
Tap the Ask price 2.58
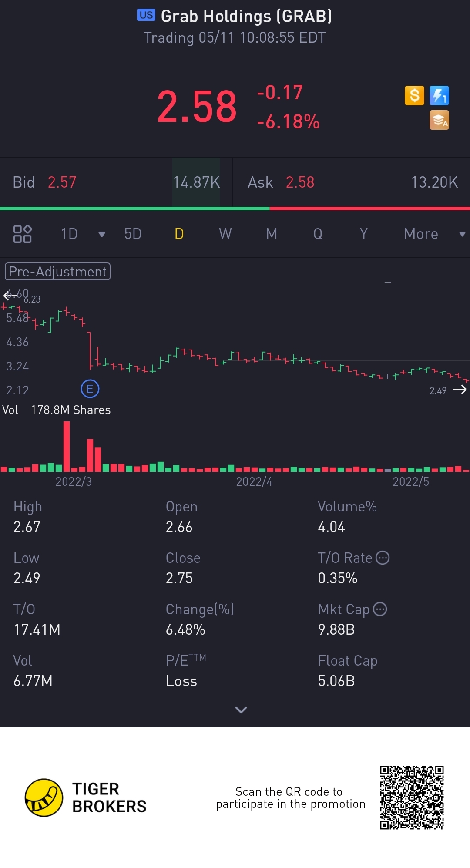pyautogui.click(x=300, y=182)
